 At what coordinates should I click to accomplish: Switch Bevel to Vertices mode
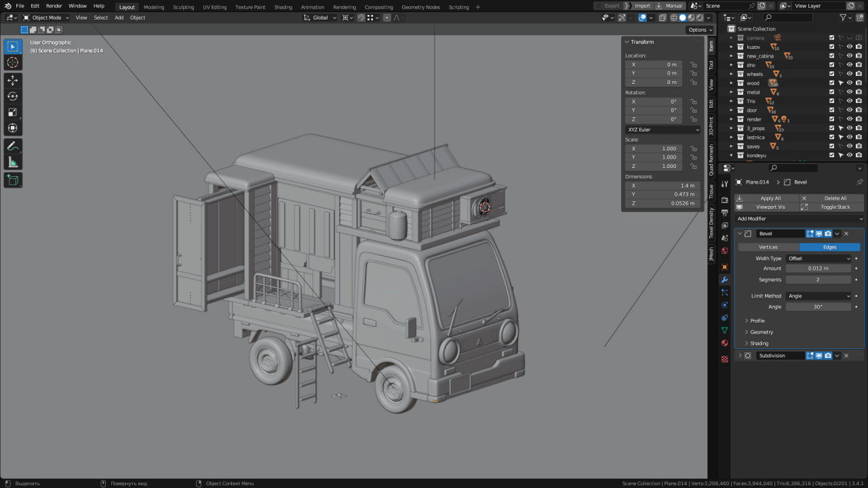[x=768, y=247]
